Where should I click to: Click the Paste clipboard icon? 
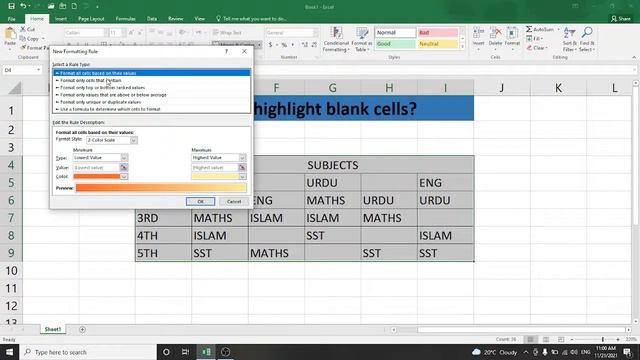[10, 33]
